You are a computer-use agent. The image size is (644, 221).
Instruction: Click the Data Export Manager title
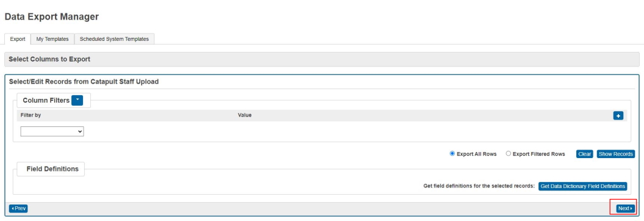[52, 17]
